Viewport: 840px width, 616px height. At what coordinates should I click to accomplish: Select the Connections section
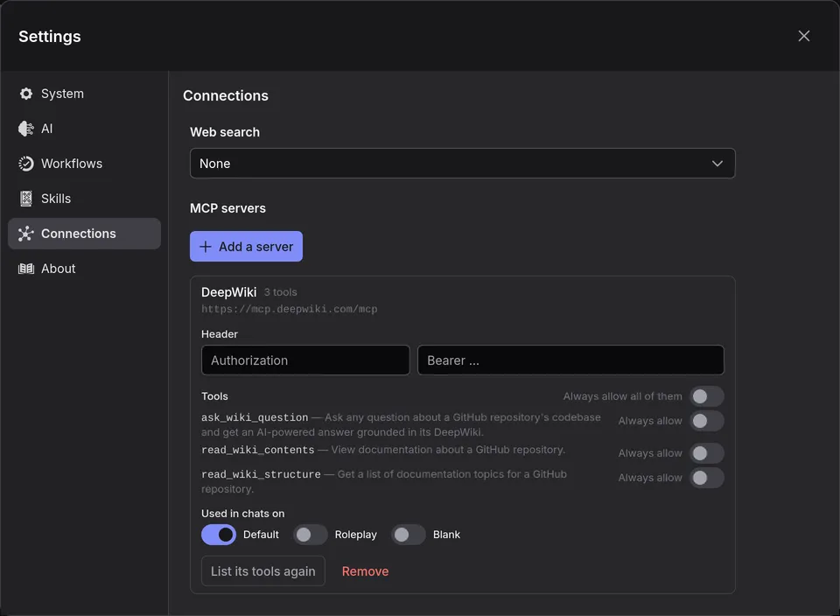point(84,234)
